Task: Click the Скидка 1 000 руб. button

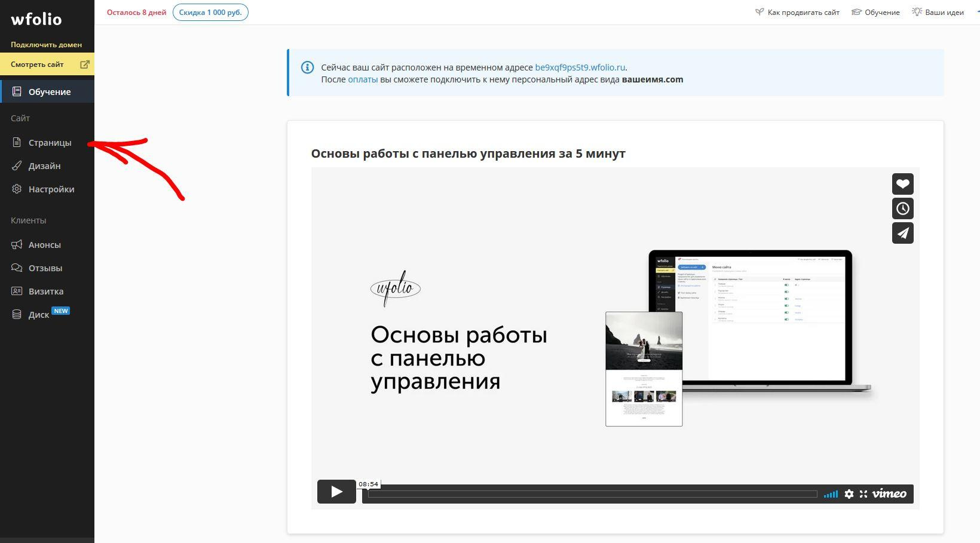Action: click(210, 12)
